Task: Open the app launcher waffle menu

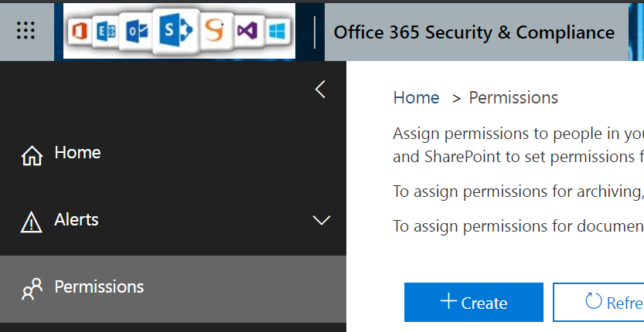Action: pyautogui.click(x=26, y=31)
